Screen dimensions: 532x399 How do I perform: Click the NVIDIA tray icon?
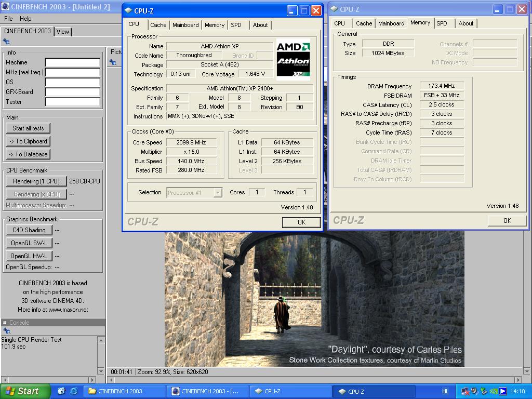(x=494, y=391)
